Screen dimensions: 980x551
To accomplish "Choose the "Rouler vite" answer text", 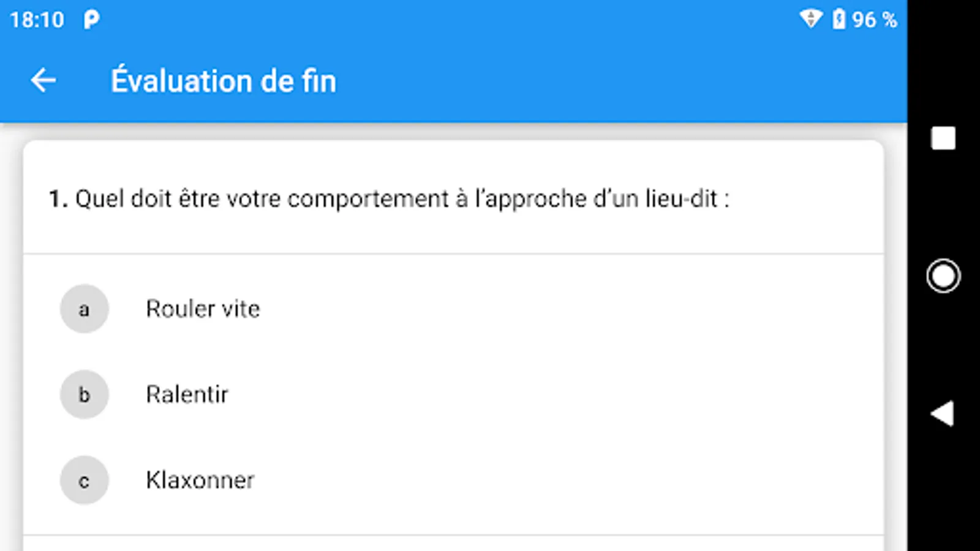I will click(x=203, y=309).
